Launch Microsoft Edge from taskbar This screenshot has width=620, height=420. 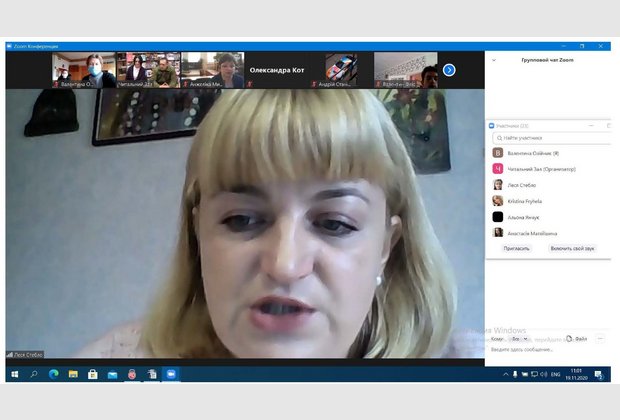[x=53, y=374]
